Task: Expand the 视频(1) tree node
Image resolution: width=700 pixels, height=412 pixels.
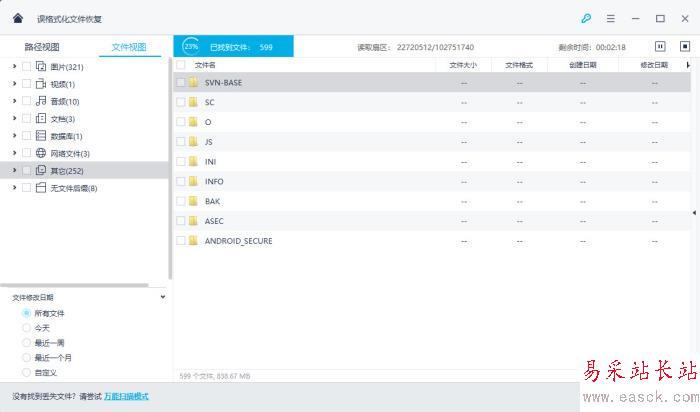Action: tap(14, 84)
